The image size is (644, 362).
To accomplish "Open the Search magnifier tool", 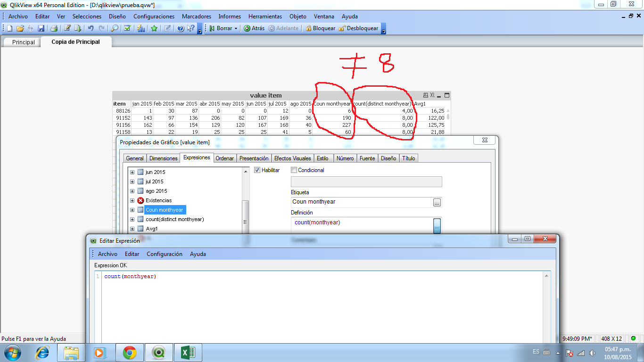I will point(115,28).
